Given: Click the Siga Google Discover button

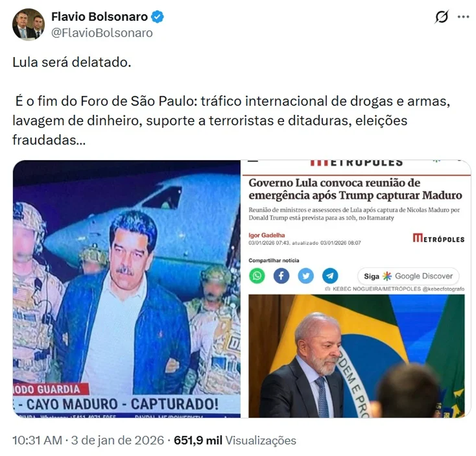Looking at the screenshot, I should pos(408,276).
